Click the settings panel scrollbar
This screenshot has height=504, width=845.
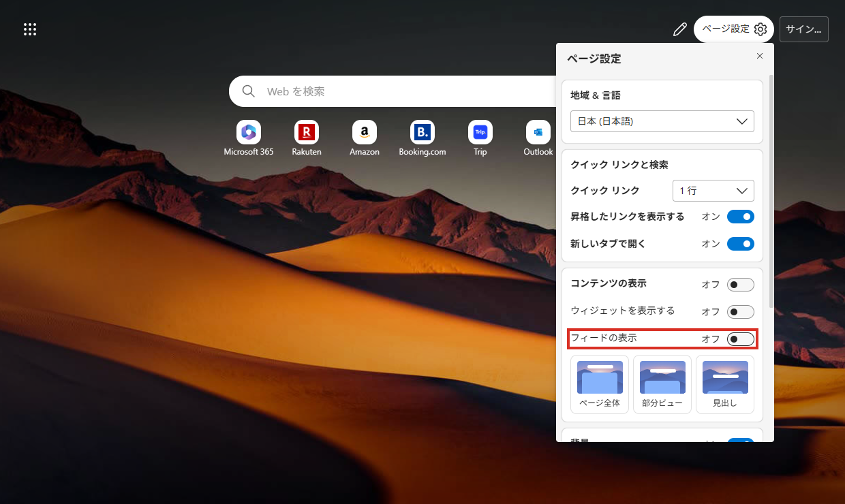click(x=771, y=191)
